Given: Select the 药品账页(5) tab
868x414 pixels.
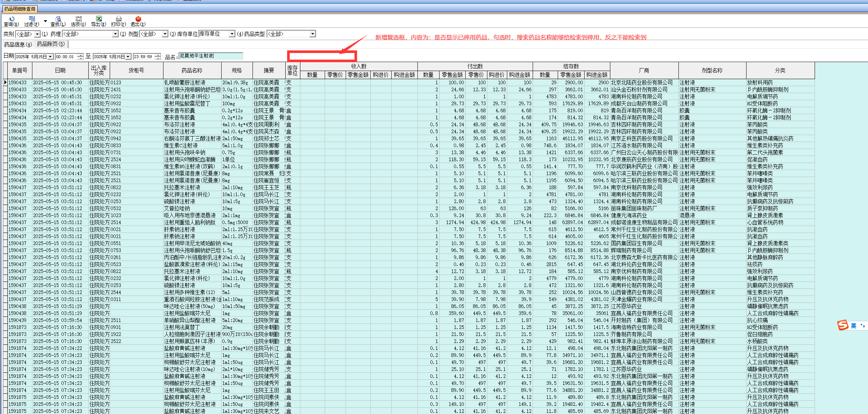Looking at the screenshot, I should [51, 44].
